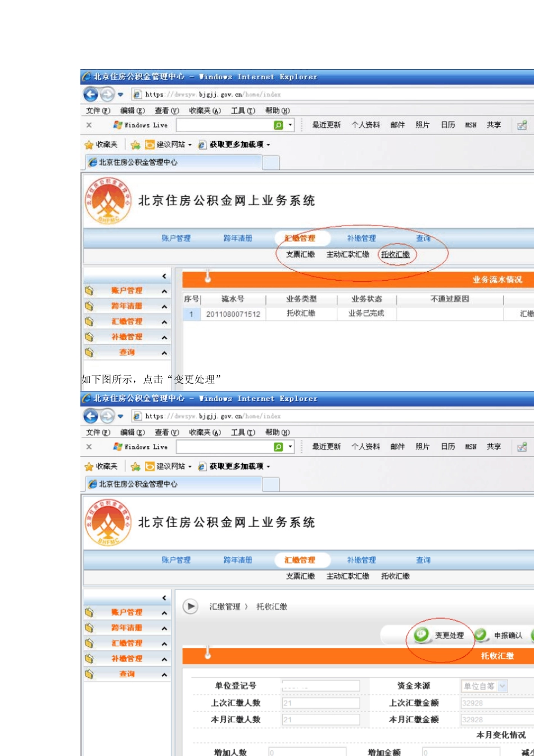
Task: Open the 帮助 menu in the 变更处理 window
Action: tap(278, 433)
